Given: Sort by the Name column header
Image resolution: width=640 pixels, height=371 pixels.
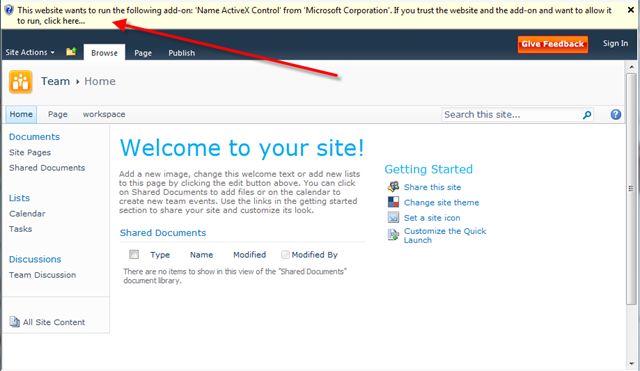Looking at the screenshot, I should pyautogui.click(x=201, y=255).
